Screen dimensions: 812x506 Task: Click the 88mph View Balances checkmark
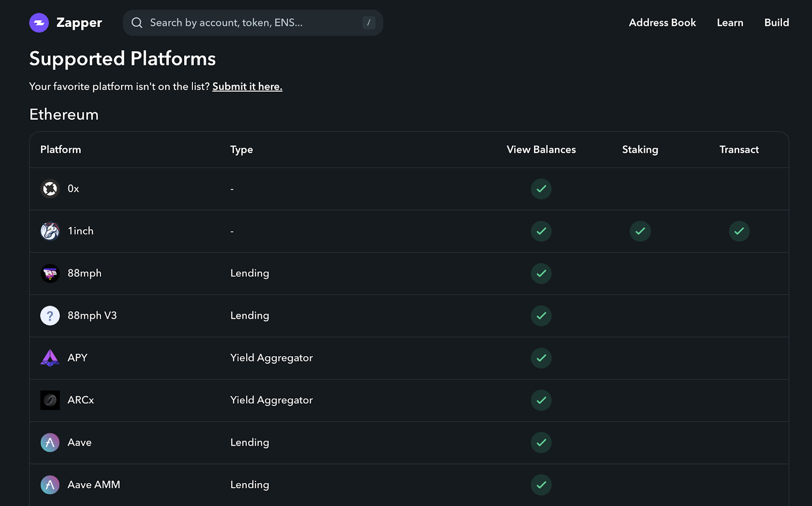(x=541, y=274)
